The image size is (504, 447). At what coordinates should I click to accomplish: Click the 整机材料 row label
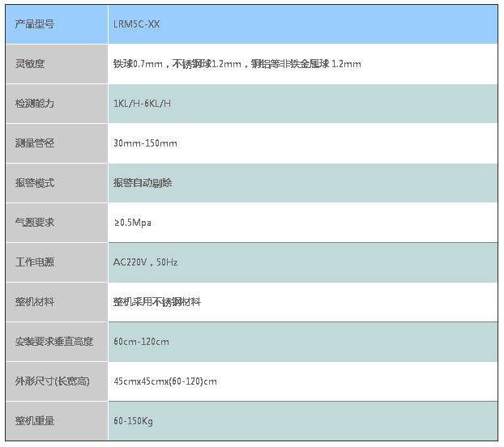(x=35, y=302)
